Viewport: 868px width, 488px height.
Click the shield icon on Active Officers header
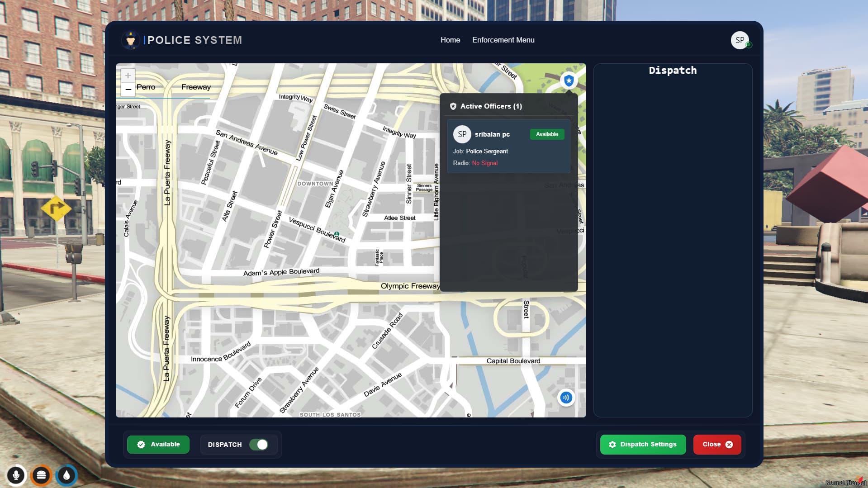(453, 106)
